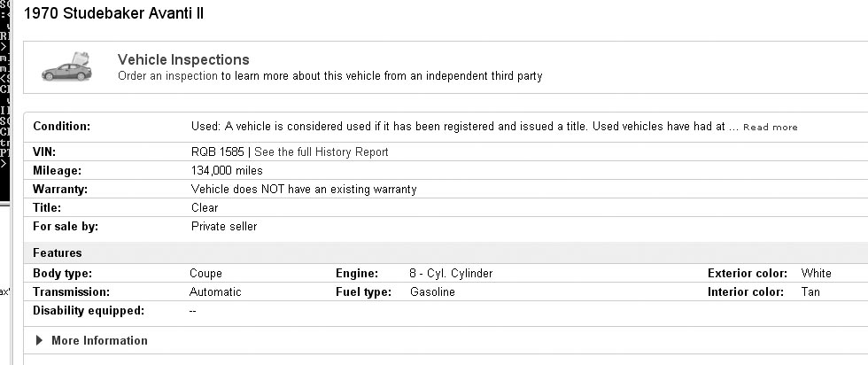Click the Vehicle Inspections heading

[x=183, y=59]
